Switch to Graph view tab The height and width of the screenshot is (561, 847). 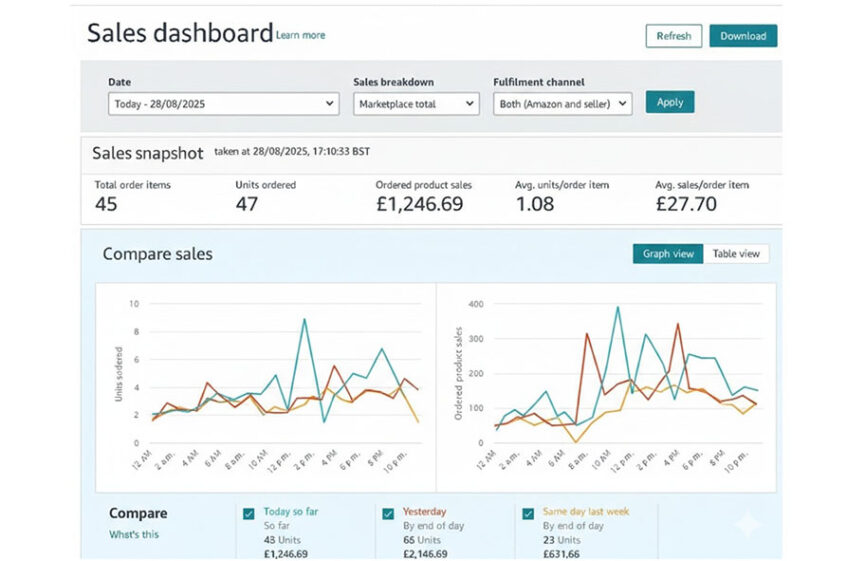click(x=667, y=254)
